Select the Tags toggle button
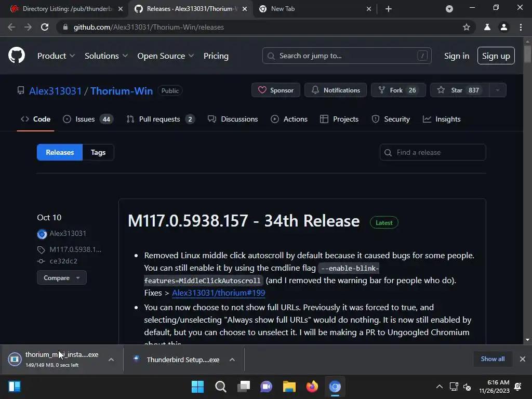The width and height of the screenshot is (532, 399). click(x=98, y=152)
